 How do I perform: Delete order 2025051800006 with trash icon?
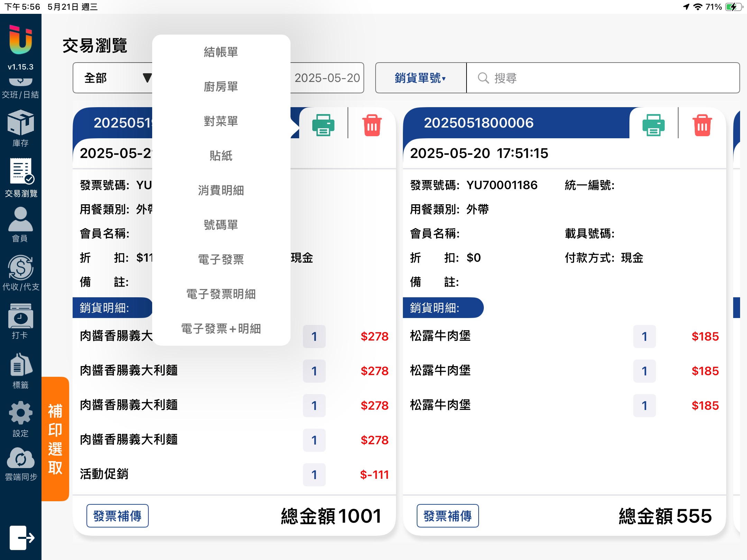[702, 125]
